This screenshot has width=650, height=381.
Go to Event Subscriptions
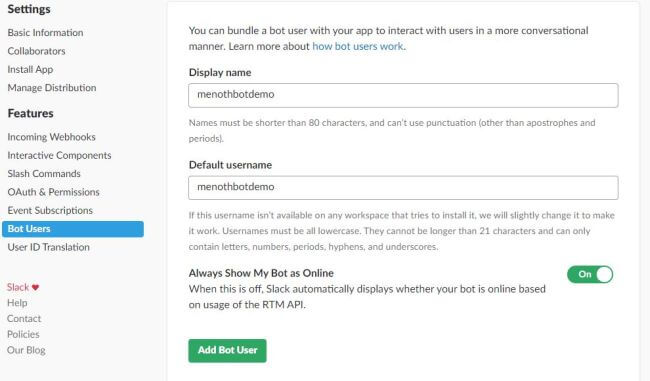tap(50, 210)
